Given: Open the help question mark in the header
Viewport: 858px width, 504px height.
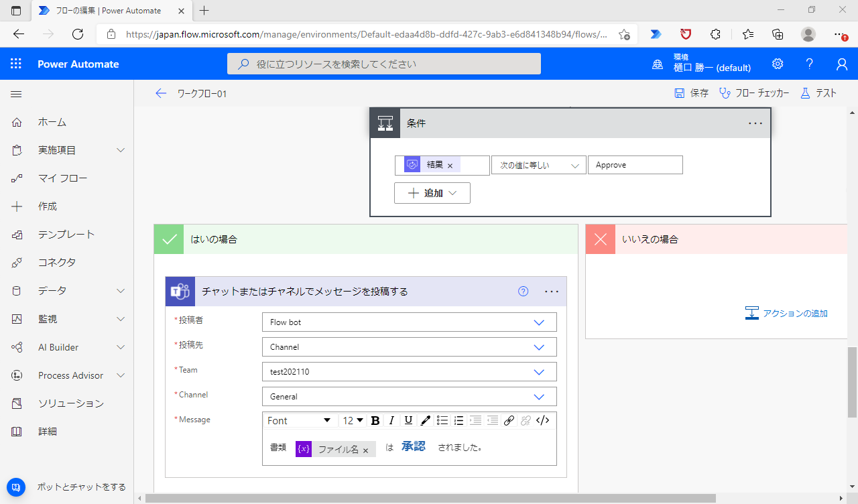Looking at the screenshot, I should tap(810, 64).
